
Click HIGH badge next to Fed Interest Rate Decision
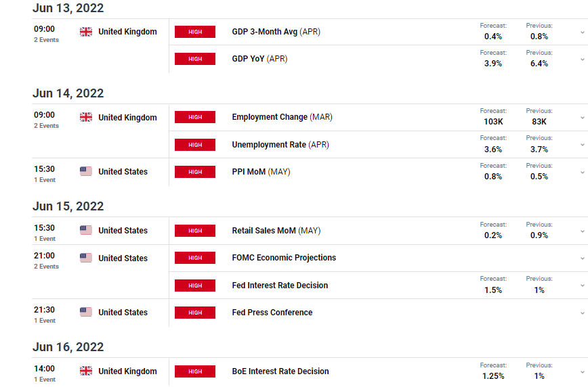[195, 286]
